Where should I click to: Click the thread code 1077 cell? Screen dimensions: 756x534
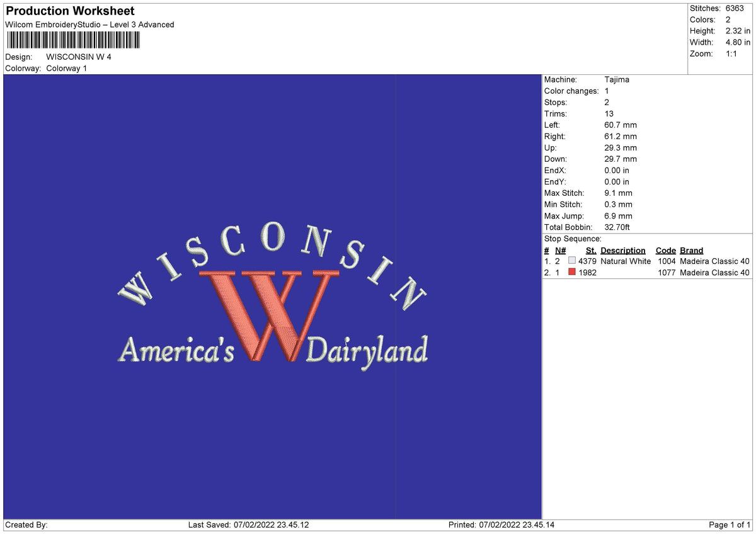coord(667,272)
